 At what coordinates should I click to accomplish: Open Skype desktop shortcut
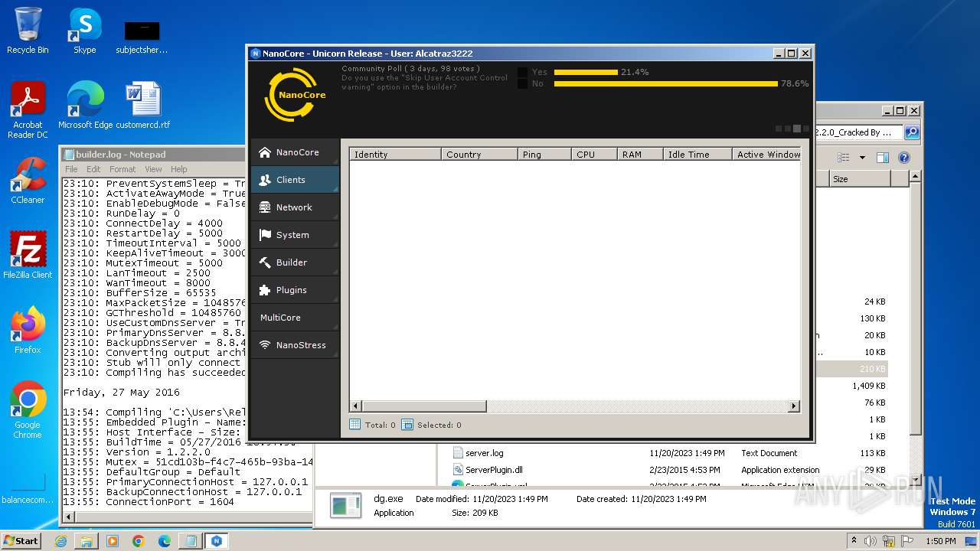tap(85, 31)
